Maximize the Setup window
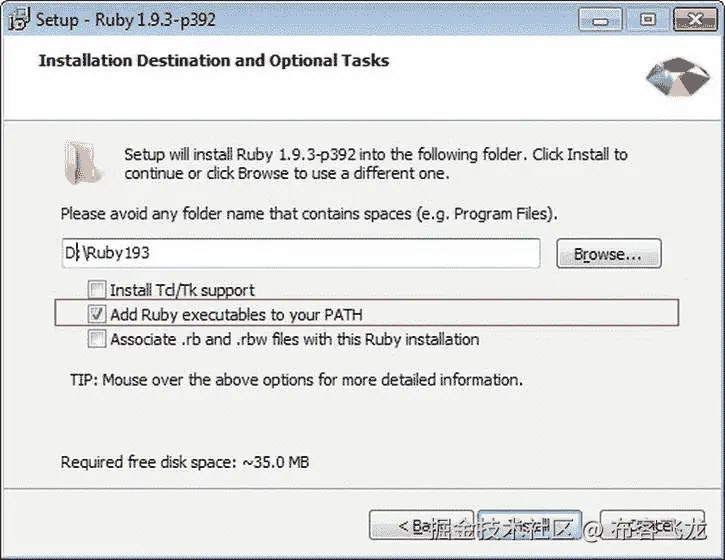This screenshot has width=725, height=560. 648,18
